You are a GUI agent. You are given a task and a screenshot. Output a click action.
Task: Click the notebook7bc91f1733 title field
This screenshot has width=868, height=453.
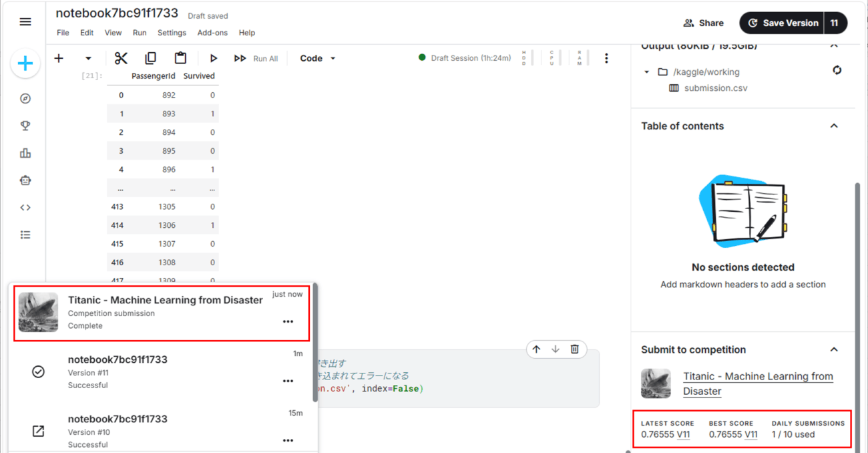[117, 13]
